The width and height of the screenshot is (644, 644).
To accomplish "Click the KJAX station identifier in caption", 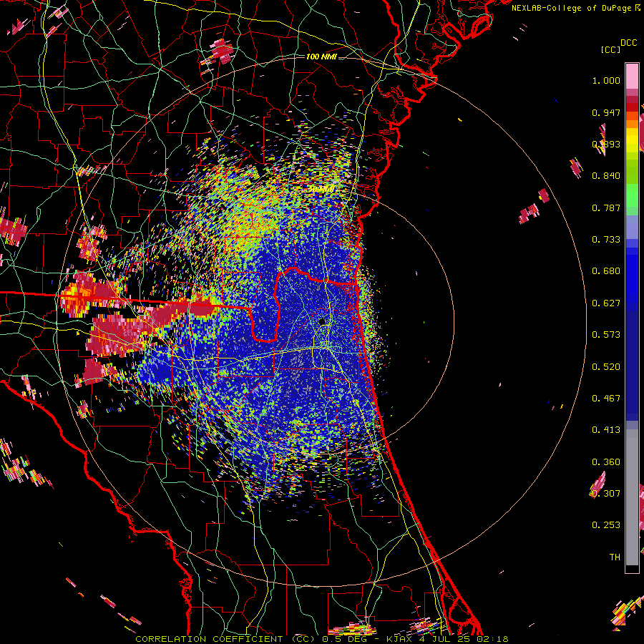I will (399, 639).
